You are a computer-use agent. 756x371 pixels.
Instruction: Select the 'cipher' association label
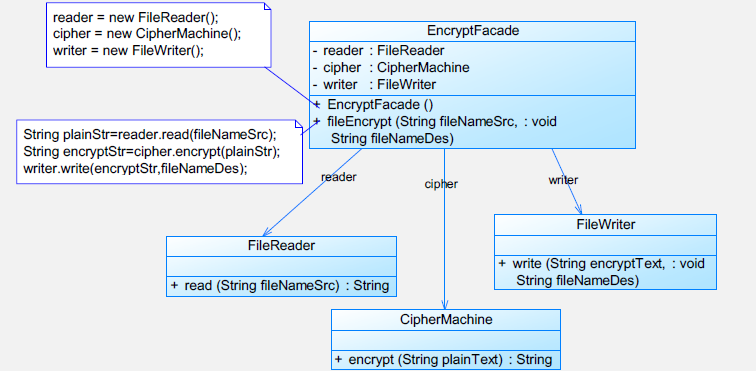(441, 184)
